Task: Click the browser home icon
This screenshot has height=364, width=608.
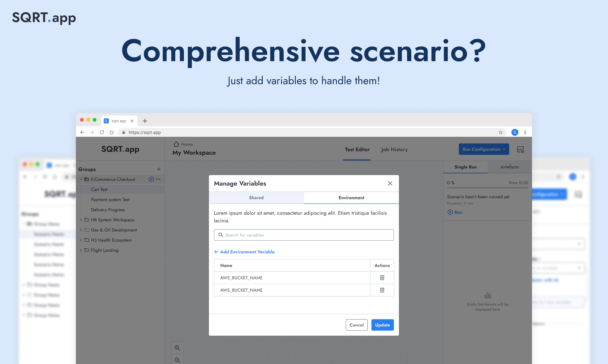Action: [112, 132]
